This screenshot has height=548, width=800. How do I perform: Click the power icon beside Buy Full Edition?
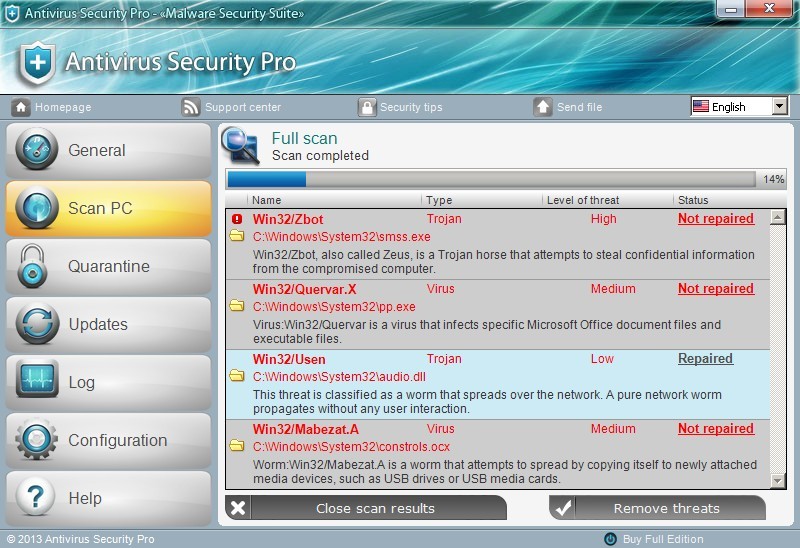pos(610,539)
